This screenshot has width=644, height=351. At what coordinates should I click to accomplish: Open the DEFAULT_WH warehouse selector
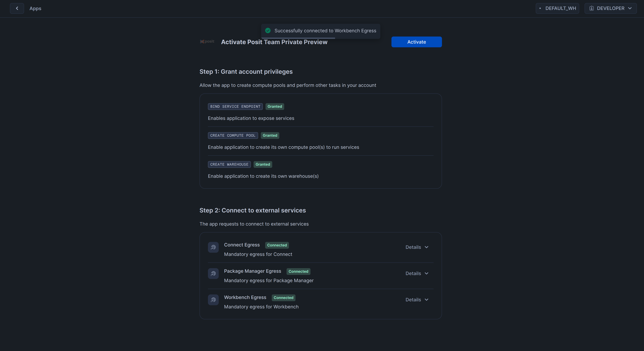[x=557, y=8]
